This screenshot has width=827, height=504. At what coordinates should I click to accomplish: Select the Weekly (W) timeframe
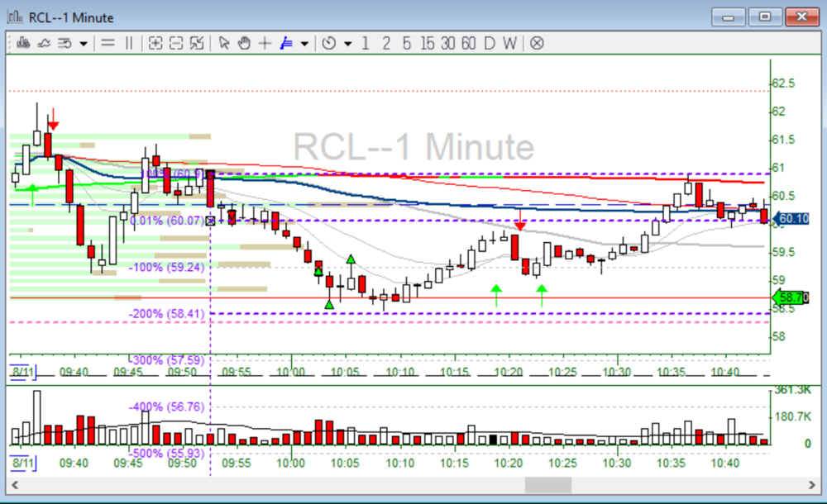coord(509,43)
